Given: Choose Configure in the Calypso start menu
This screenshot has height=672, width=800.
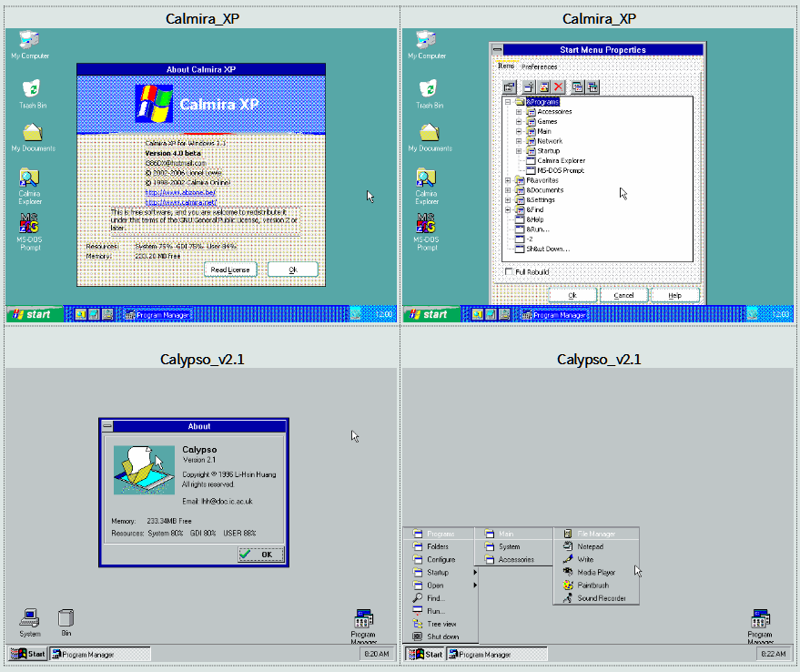Looking at the screenshot, I should point(441,559).
